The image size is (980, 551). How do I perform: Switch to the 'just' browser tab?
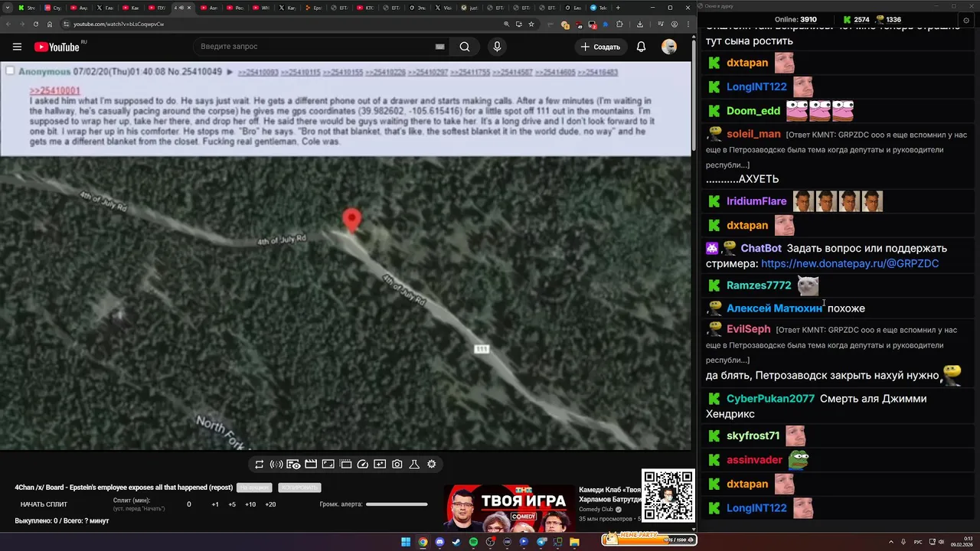471,8
